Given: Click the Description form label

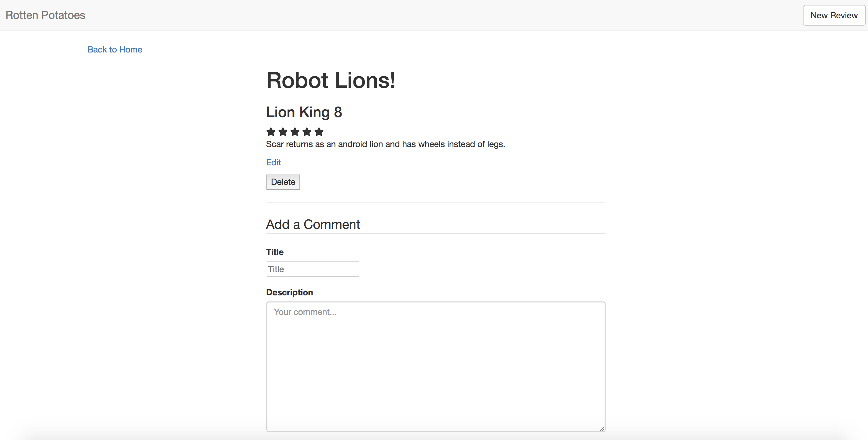Looking at the screenshot, I should [289, 292].
